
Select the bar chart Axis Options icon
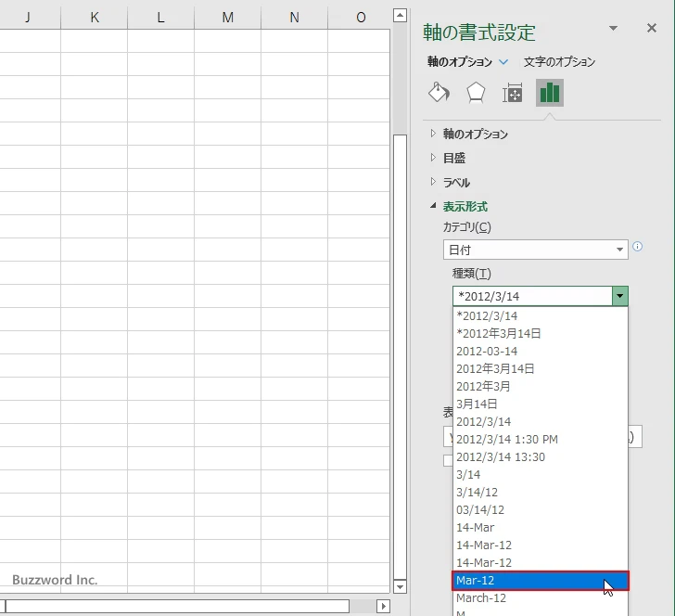click(550, 93)
